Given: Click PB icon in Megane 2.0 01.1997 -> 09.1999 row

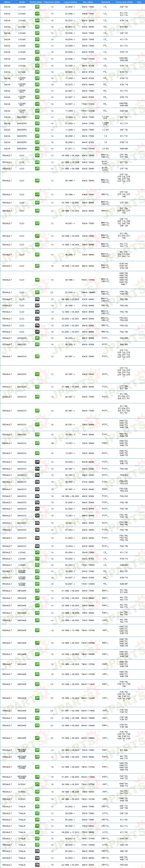Looking at the screenshot, I should click(37, 711).
